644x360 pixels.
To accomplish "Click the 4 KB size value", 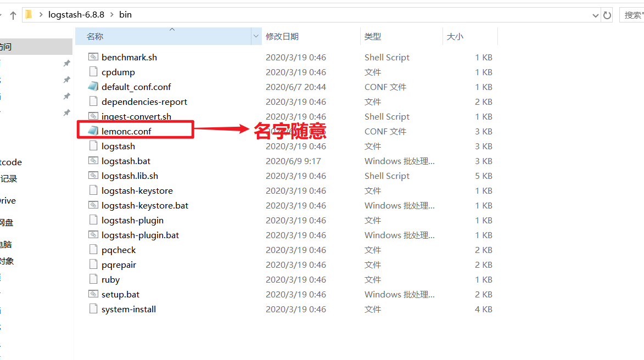I will click(483, 309).
